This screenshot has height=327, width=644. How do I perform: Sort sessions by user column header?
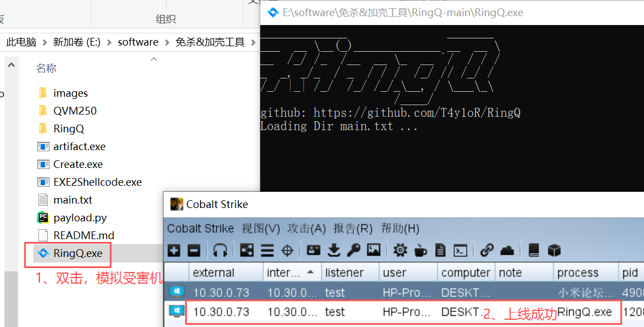tap(408, 272)
